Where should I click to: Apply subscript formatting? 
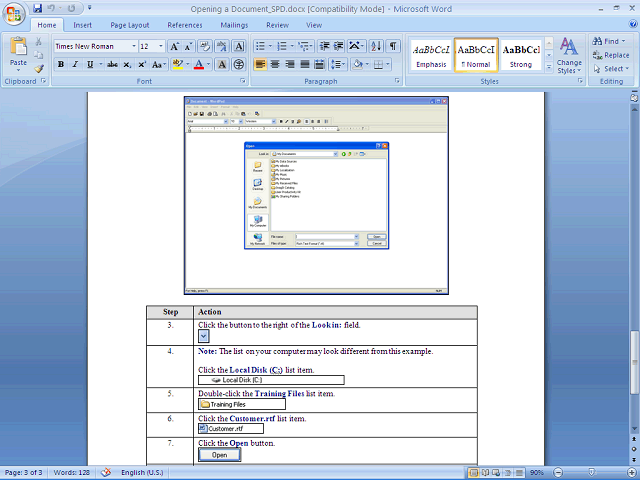(127, 64)
